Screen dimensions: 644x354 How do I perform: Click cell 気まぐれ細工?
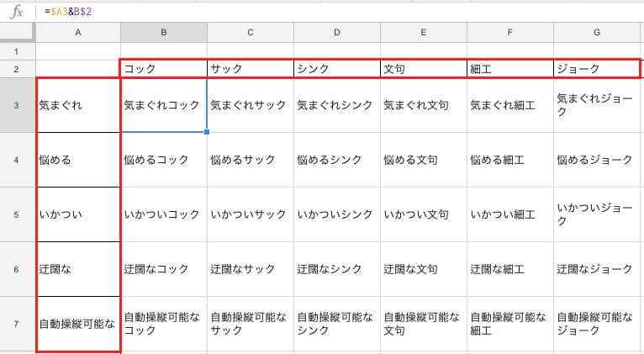point(510,105)
